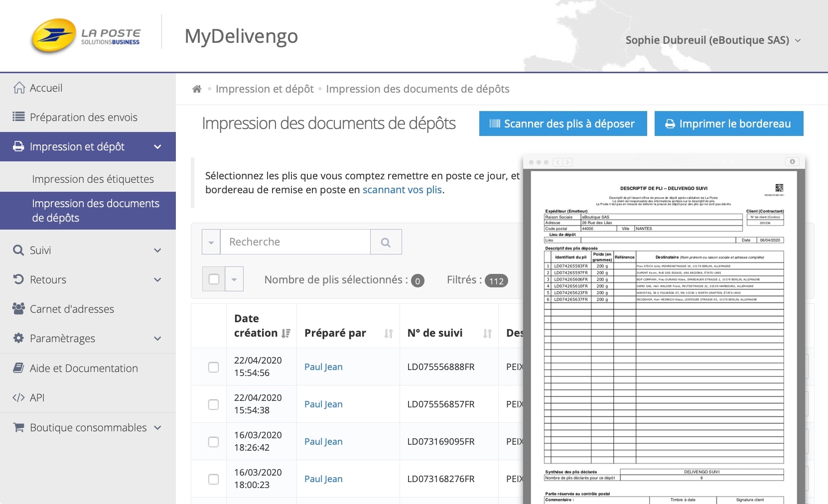The height and width of the screenshot is (504, 828).
Task: Click the Nombre de plis sélectionnés 0 badge
Action: click(417, 281)
